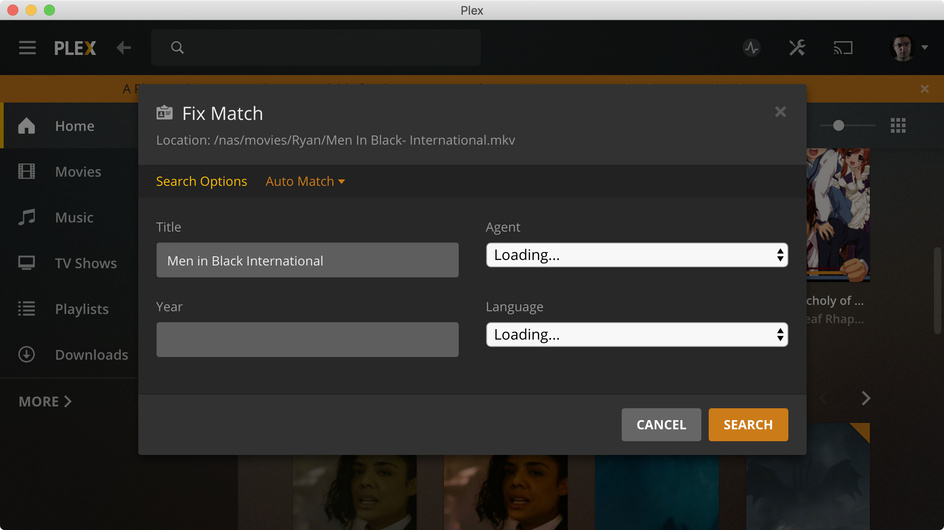This screenshot has width=944, height=530.
Task: Close the Fix Match dialog
Action: [x=780, y=112]
